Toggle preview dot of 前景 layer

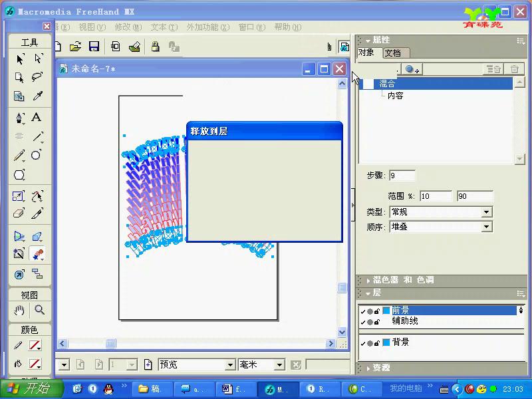[370, 311]
